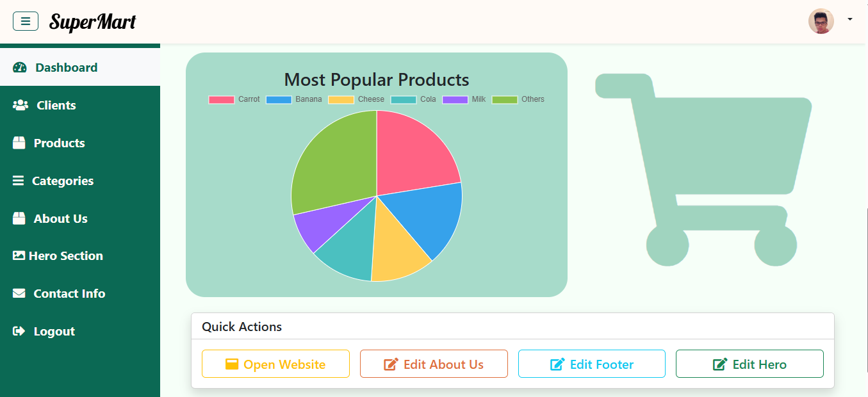This screenshot has width=868, height=397.
Task: Toggle Banana legend entry in chart
Action: point(294,99)
